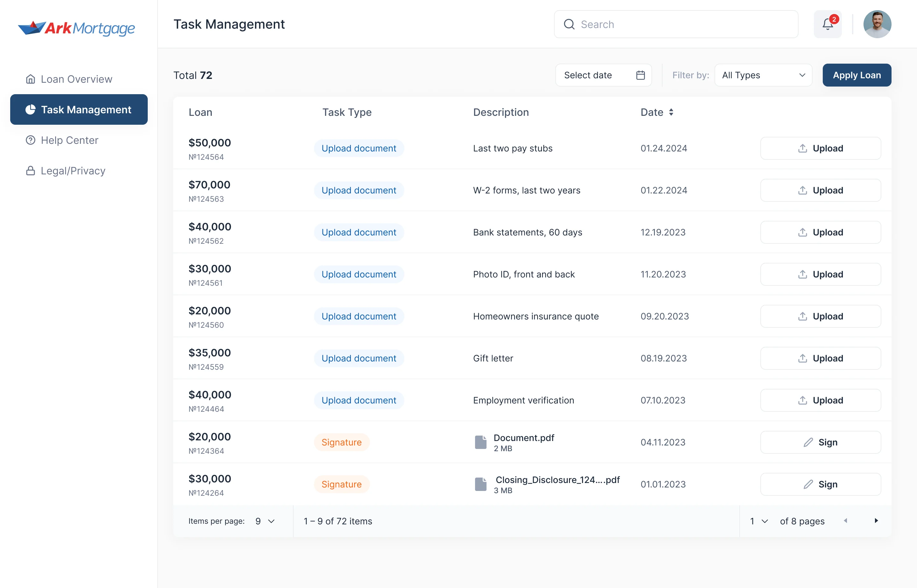Image resolution: width=917 pixels, height=588 pixels.
Task: Upload for Photo ID, front and back
Action: 820,274
